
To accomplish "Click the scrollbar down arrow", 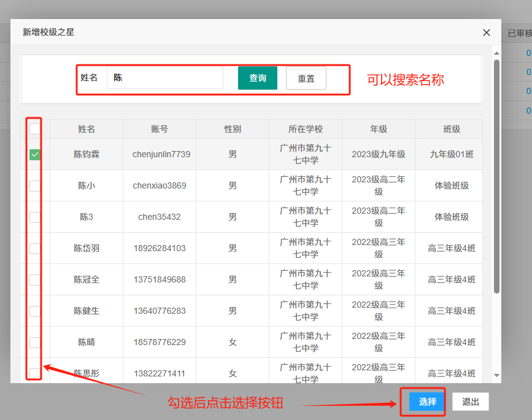I will pos(496,375).
